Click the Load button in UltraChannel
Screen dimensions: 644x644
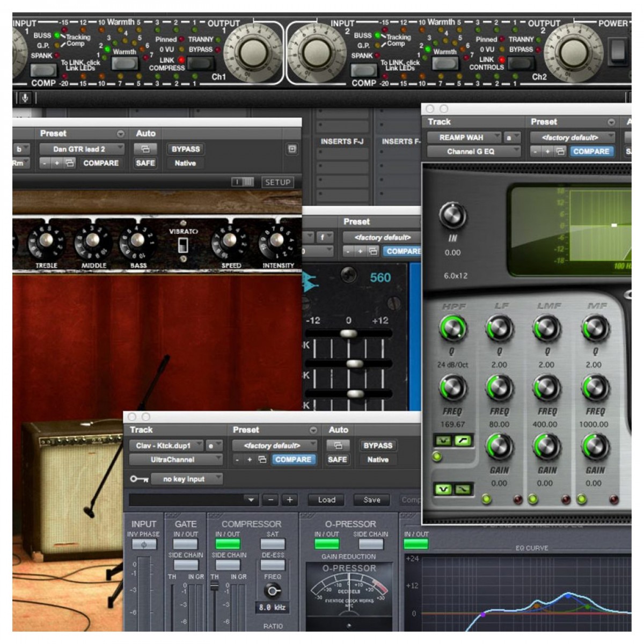pos(326,500)
